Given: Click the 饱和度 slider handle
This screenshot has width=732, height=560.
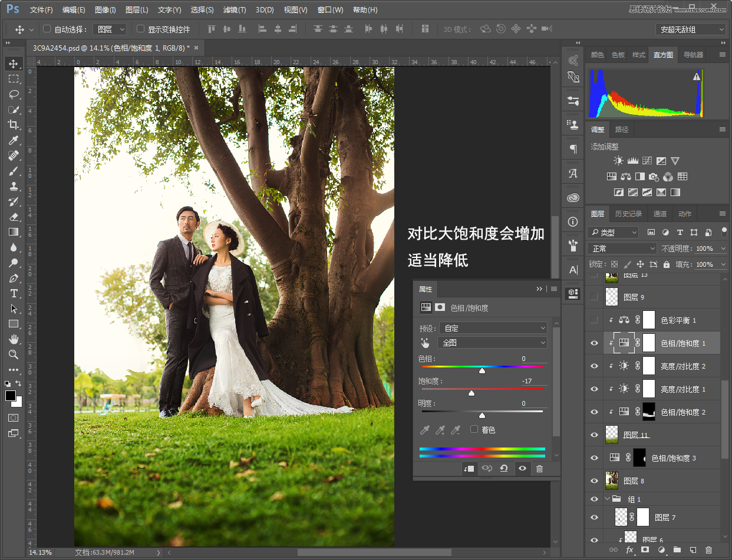Looking at the screenshot, I should [x=471, y=393].
